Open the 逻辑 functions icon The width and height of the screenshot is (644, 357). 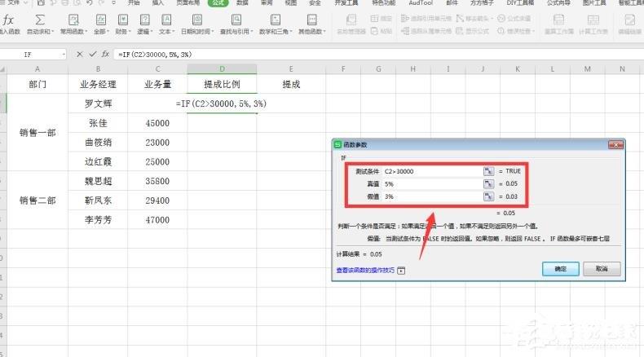coord(144,20)
